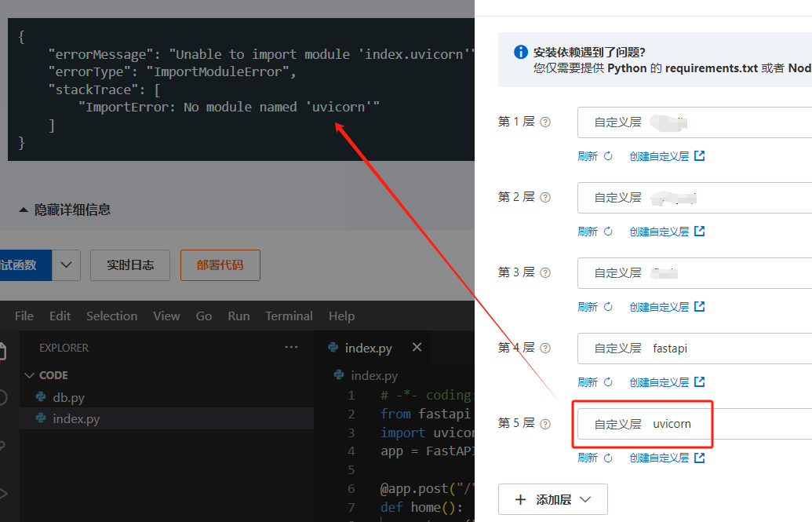Open the Run menu
The image size is (812, 522).
coord(239,316)
